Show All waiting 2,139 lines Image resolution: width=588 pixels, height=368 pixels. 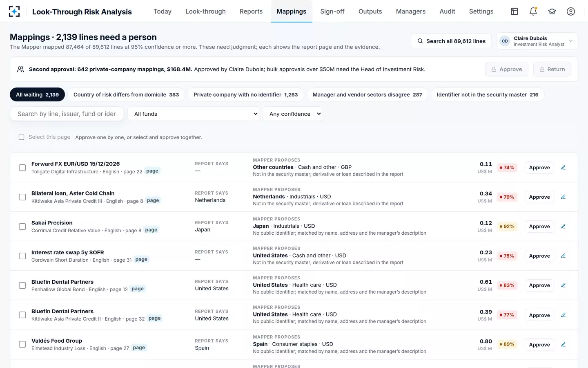click(x=37, y=94)
